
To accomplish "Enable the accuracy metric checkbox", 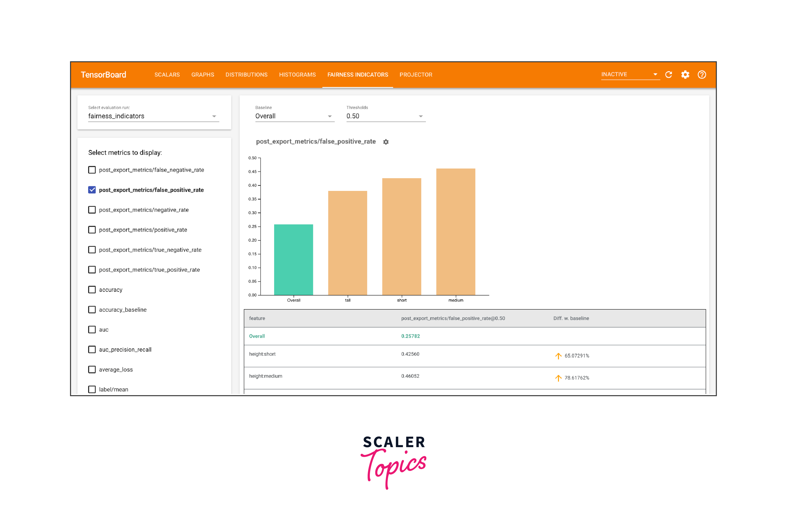I will (x=92, y=289).
